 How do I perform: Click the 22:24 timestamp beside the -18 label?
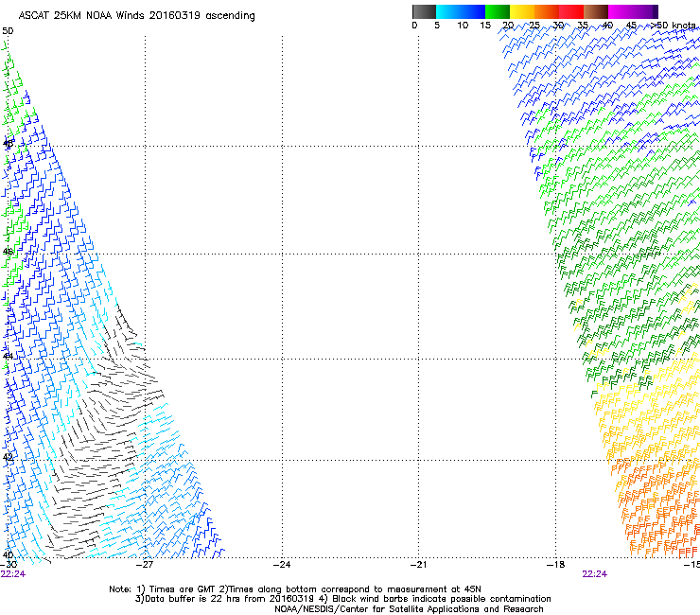(595, 574)
